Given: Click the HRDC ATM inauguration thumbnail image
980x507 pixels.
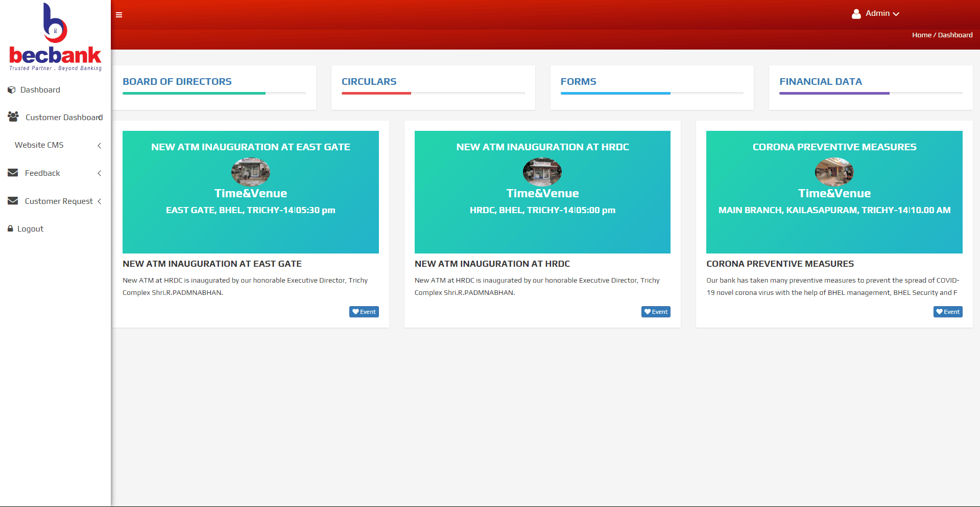Looking at the screenshot, I should tap(542, 172).
